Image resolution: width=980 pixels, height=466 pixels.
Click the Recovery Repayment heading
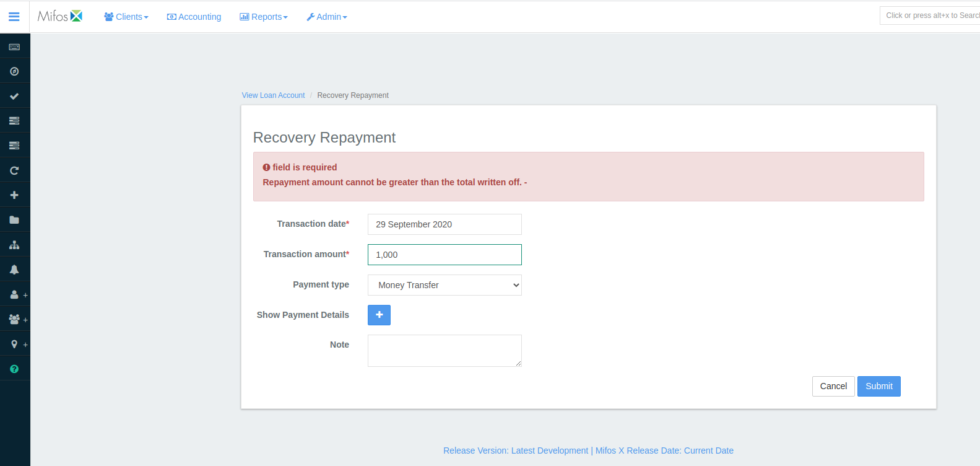pyautogui.click(x=324, y=138)
